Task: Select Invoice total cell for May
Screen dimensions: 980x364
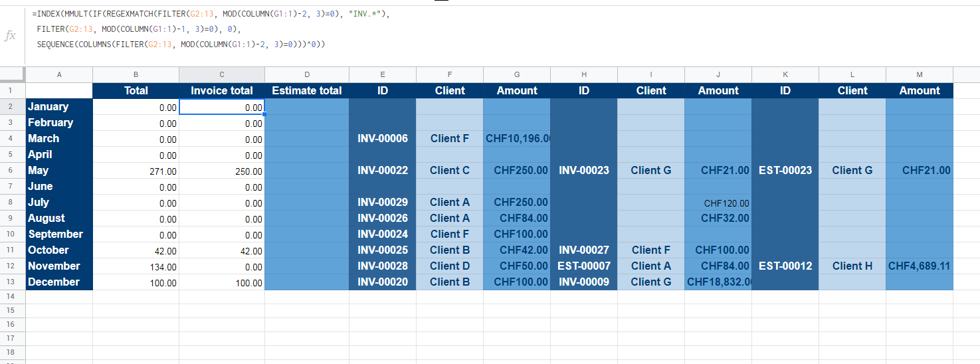Action: pos(222,171)
